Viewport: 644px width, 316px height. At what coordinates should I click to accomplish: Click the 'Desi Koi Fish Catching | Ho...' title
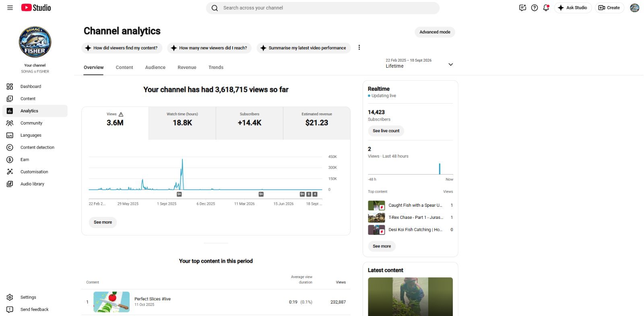(x=415, y=230)
